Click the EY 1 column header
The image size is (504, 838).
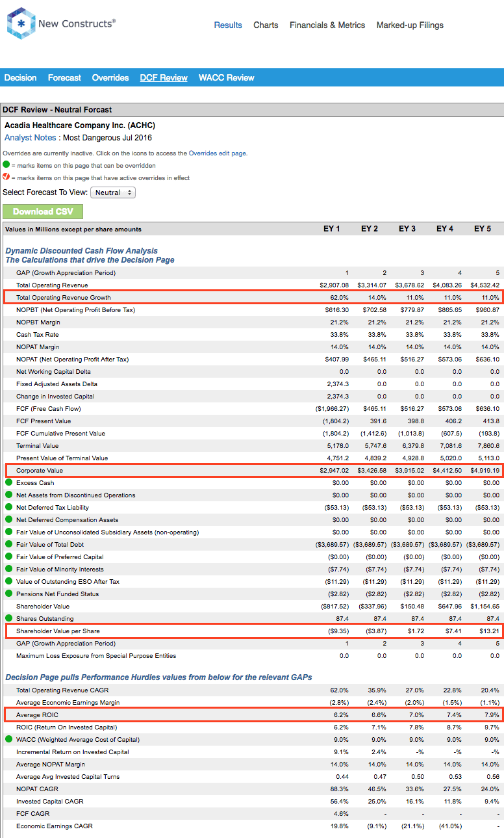(332, 229)
